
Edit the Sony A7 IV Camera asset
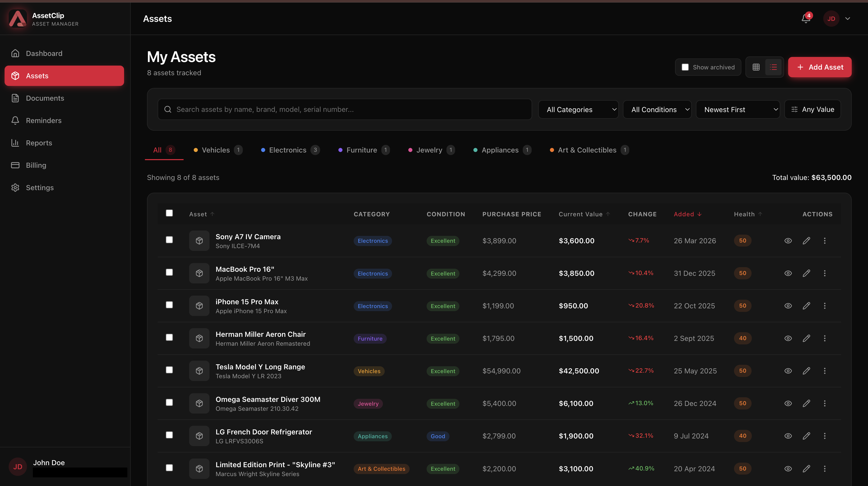(x=806, y=240)
